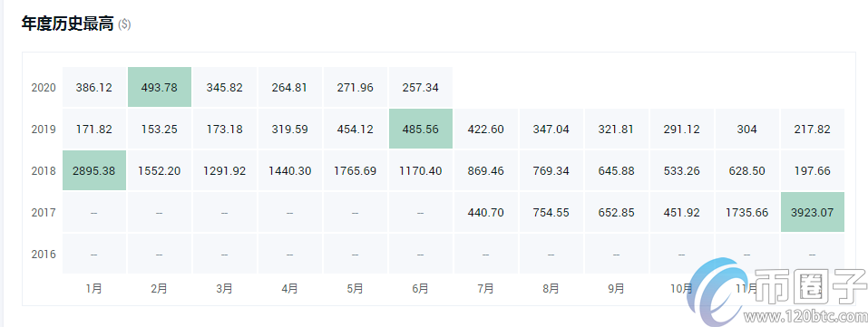Click the ($) currency indicator

pyautogui.click(x=124, y=24)
